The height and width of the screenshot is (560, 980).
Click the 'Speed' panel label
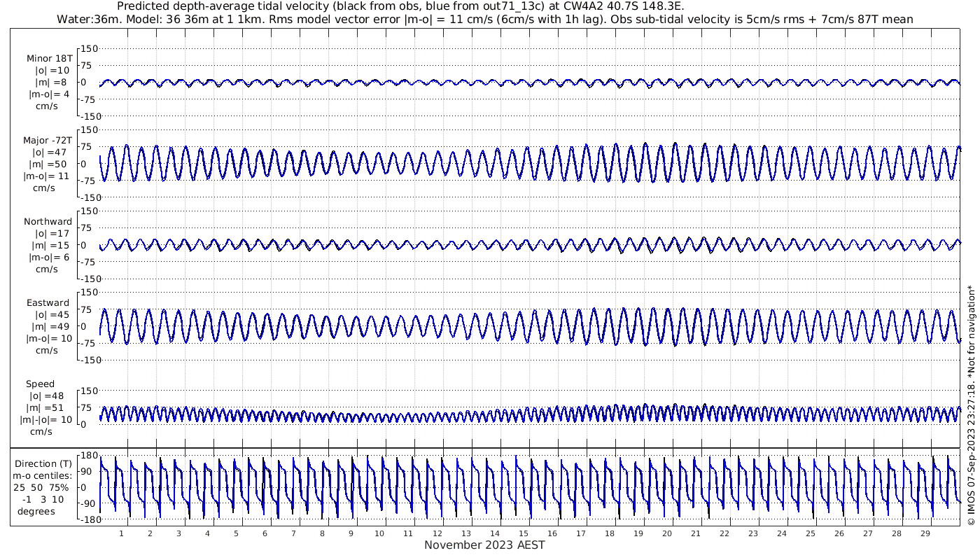tap(41, 384)
